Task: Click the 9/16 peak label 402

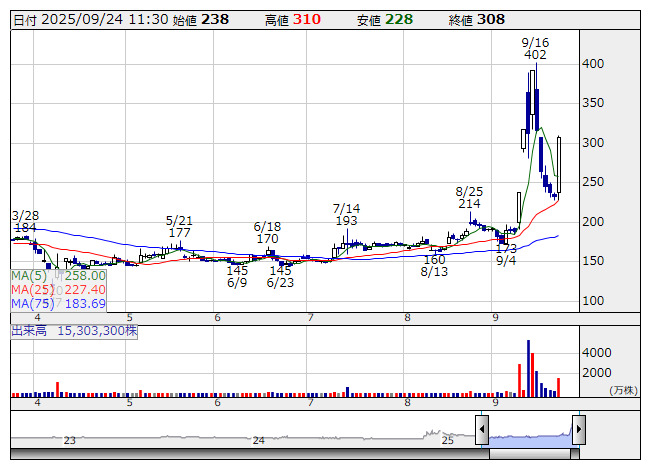Action: click(535, 57)
